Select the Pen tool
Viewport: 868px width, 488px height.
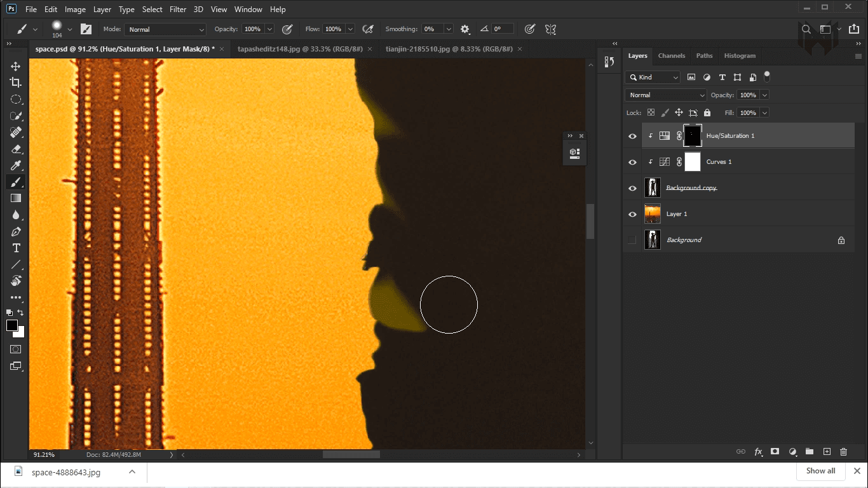click(x=16, y=231)
